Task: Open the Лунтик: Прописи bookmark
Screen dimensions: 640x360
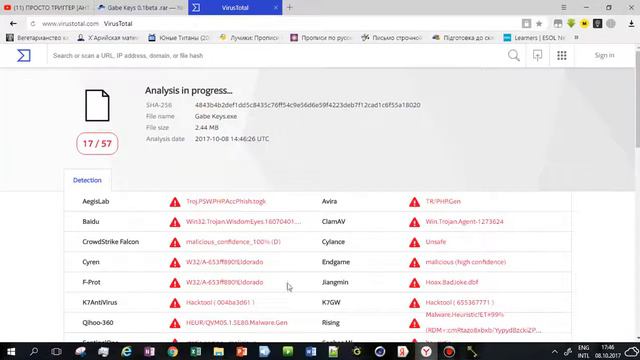Action: (x=249, y=38)
